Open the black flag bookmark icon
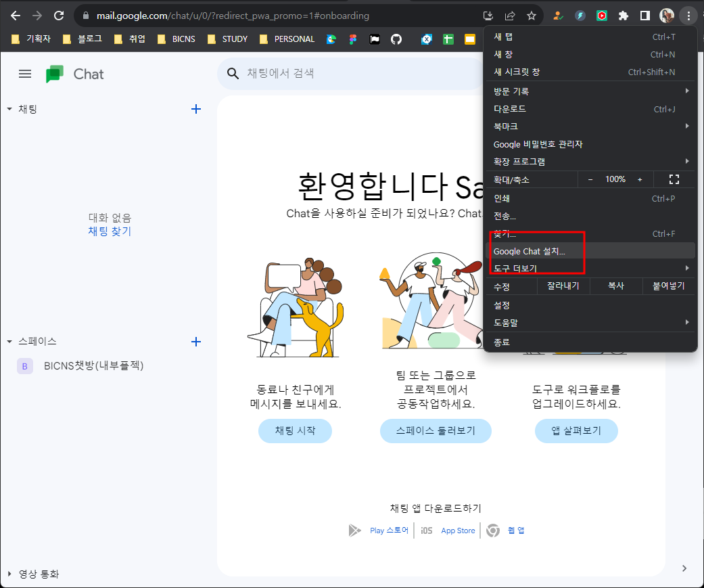 coord(375,39)
